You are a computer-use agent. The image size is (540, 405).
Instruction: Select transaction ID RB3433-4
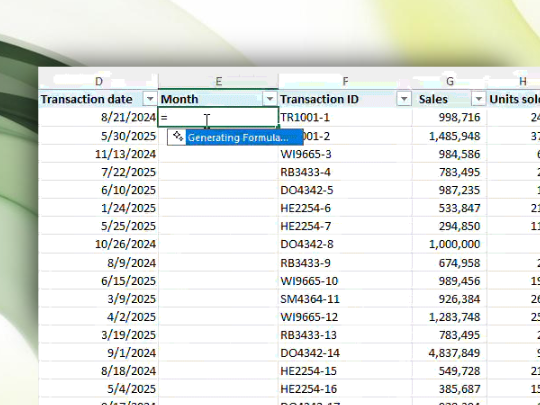pos(345,172)
